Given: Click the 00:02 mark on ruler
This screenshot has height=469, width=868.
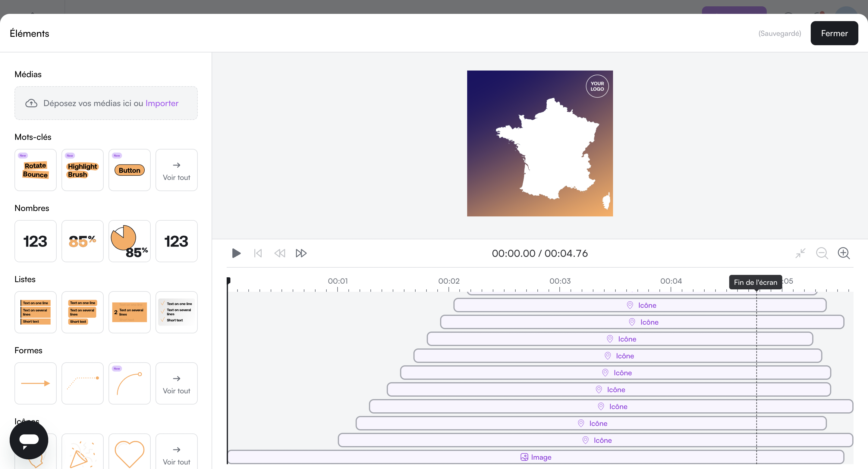Looking at the screenshot, I should click(x=449, y=281).
